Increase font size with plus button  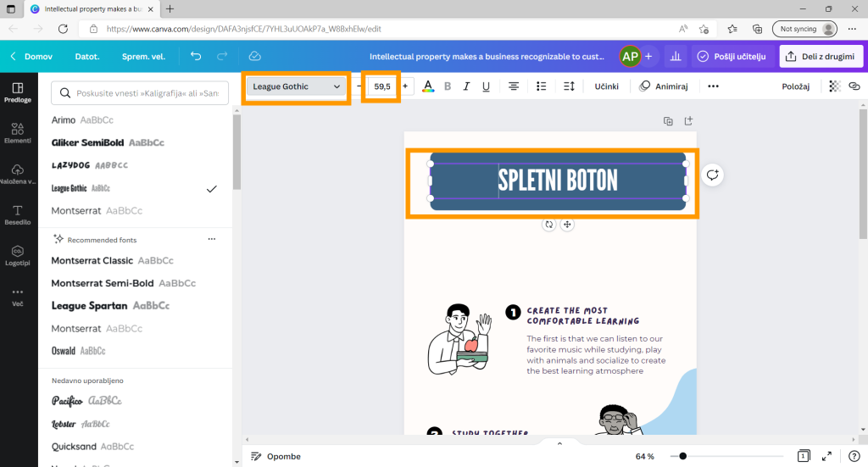[x=405, y=86]
